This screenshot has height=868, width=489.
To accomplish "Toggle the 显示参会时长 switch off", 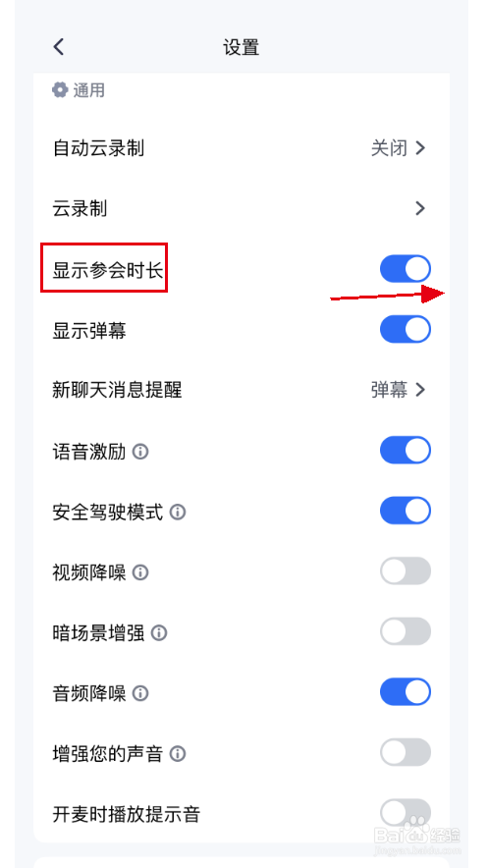I will tap(406, 269).
